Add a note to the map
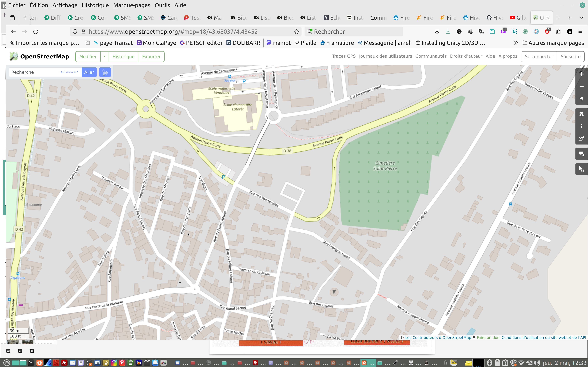Image resolution: width=588 pixels, height=367 pixels. coord(581,154)
